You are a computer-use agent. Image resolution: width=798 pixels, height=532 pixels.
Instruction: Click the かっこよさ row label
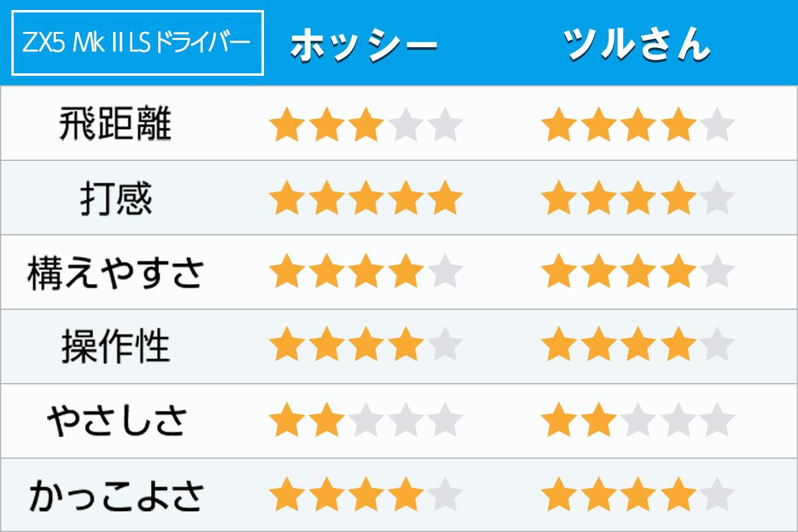(x=116, y=496)
